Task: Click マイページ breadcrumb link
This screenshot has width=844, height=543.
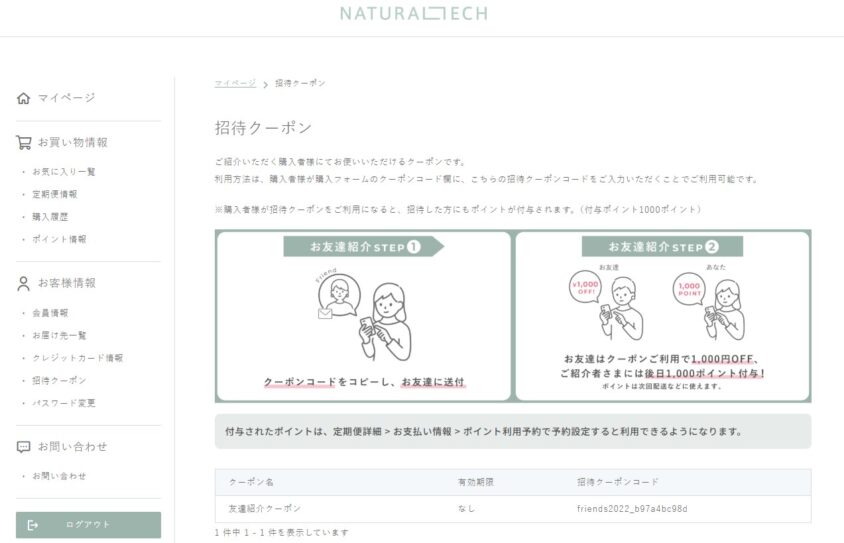Action: (x=235, y=83)
